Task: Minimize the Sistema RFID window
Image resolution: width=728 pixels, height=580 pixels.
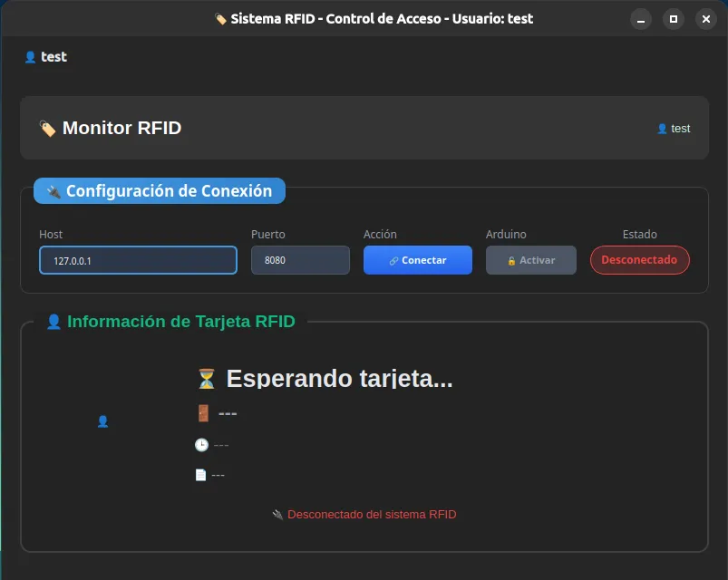Action: pos(641,19)
